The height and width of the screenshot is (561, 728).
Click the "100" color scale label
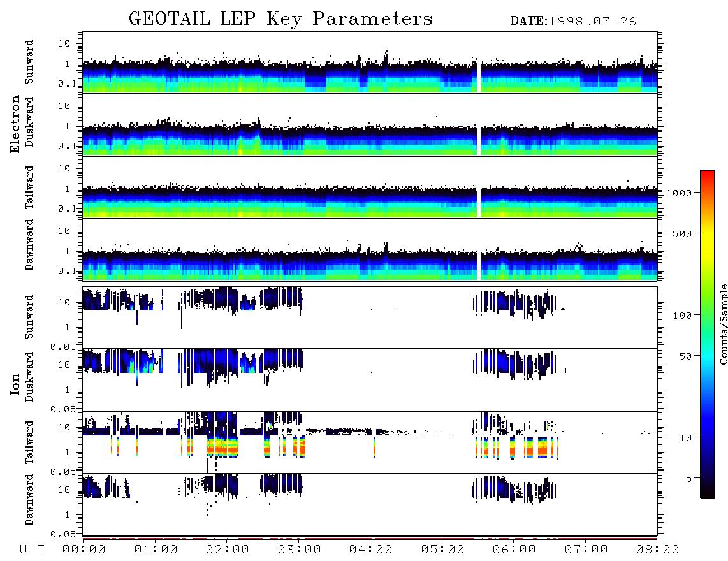pyautogui.click(x=682, y=316)
